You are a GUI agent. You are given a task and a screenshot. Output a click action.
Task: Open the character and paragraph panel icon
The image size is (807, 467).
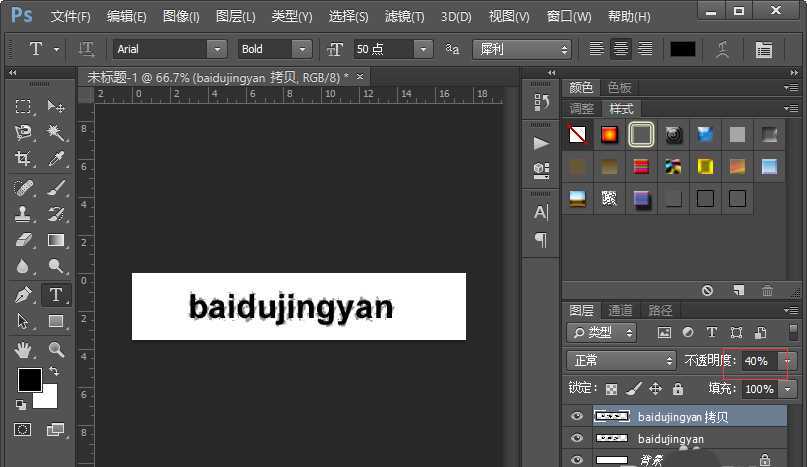coord(763,49)
